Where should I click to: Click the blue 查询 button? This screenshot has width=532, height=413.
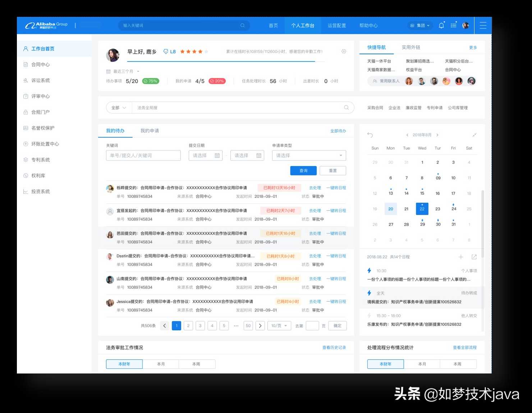point(303,171)
